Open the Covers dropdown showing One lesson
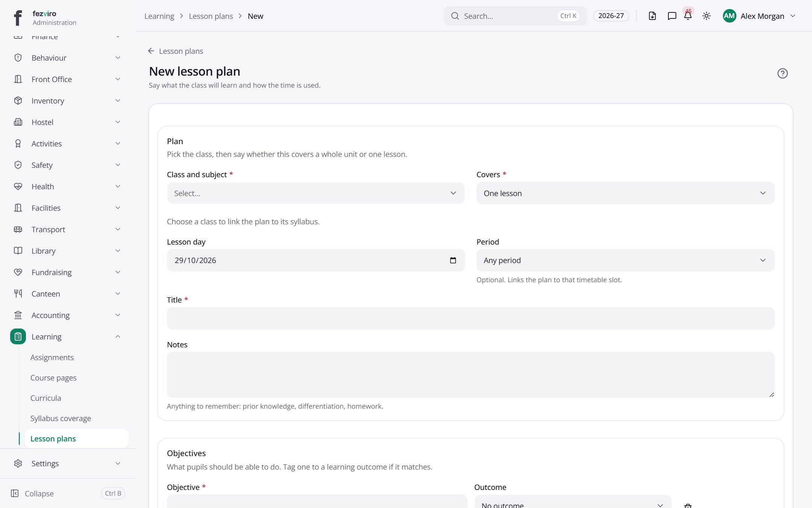Screen dimensions: 812x508 [x=625, y=193]
